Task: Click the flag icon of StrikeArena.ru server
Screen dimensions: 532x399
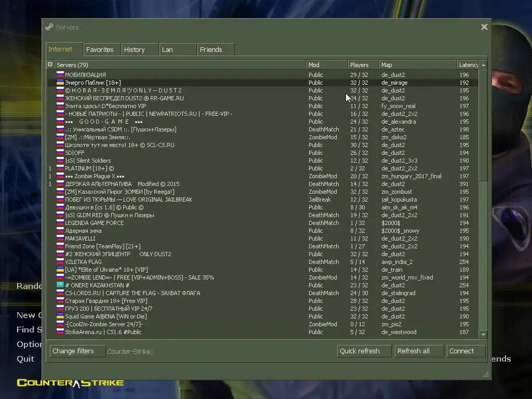Action: [x=60, y=332]
